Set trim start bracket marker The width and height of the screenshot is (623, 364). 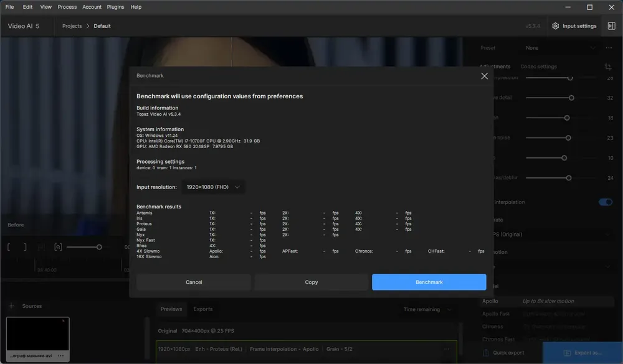pos(9,247)
